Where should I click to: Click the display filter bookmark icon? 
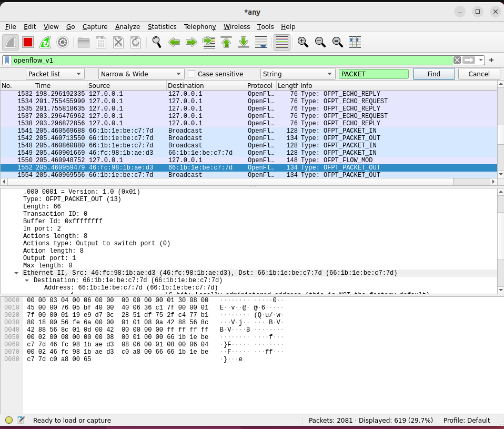point(7,60)
